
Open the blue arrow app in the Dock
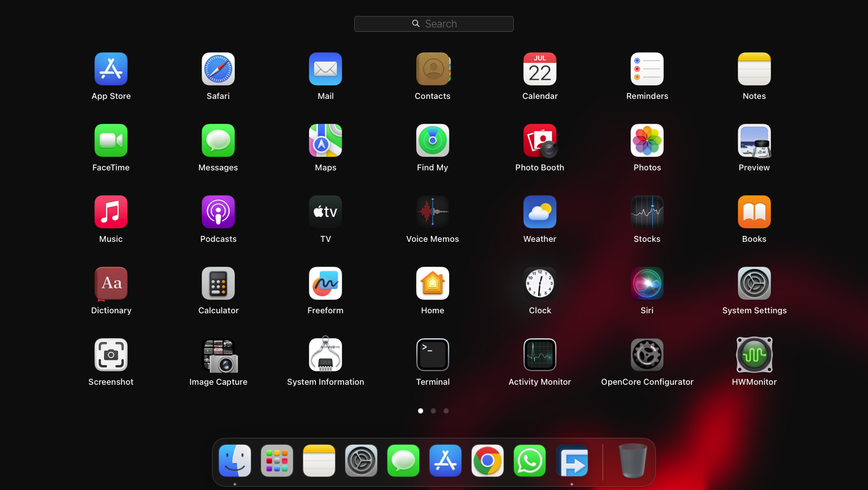[x=572, y=461]
